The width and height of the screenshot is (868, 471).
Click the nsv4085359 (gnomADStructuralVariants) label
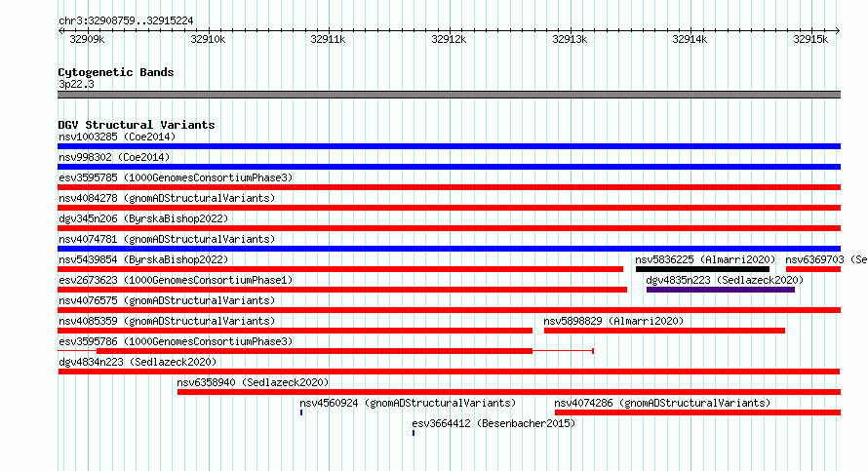click(167, 321)
